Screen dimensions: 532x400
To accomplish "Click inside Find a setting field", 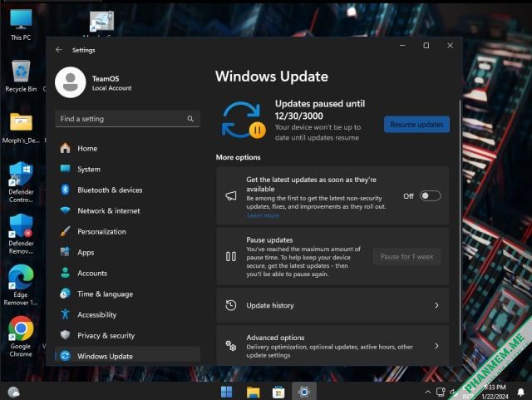I will click(127, 119).
